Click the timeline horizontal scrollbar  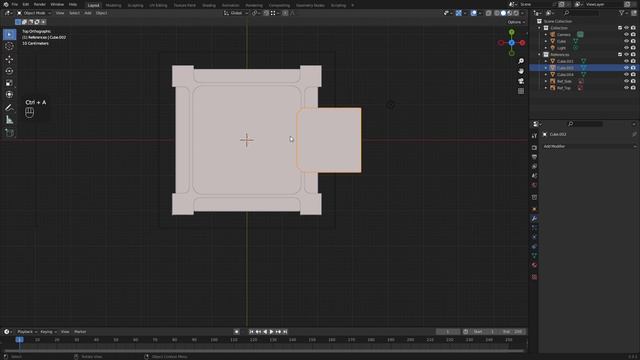tap(264, 351)
